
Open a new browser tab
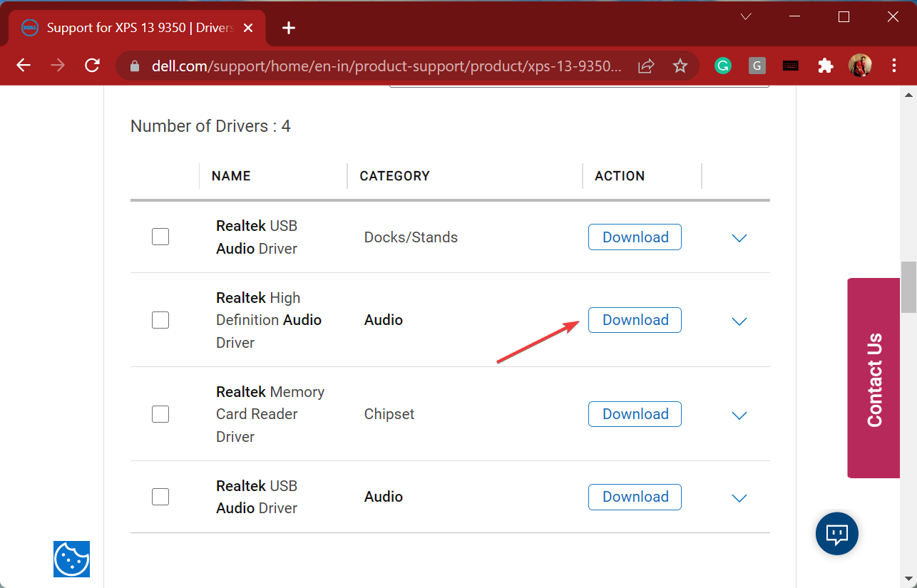[x=288, y=28]
